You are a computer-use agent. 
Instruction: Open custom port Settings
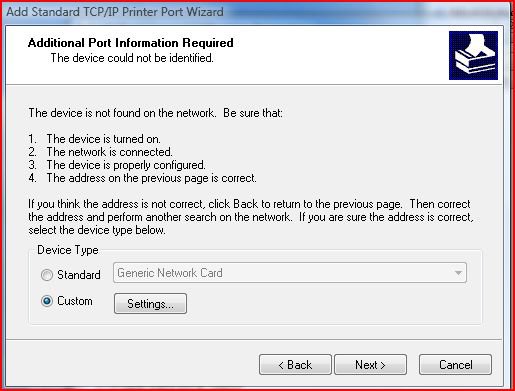(x=150, y=304)
